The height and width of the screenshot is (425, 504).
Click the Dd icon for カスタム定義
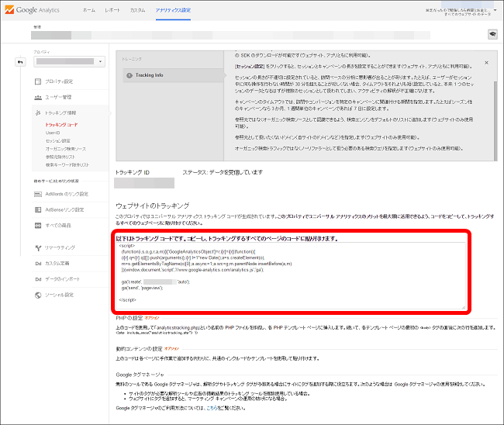point(38,264)
